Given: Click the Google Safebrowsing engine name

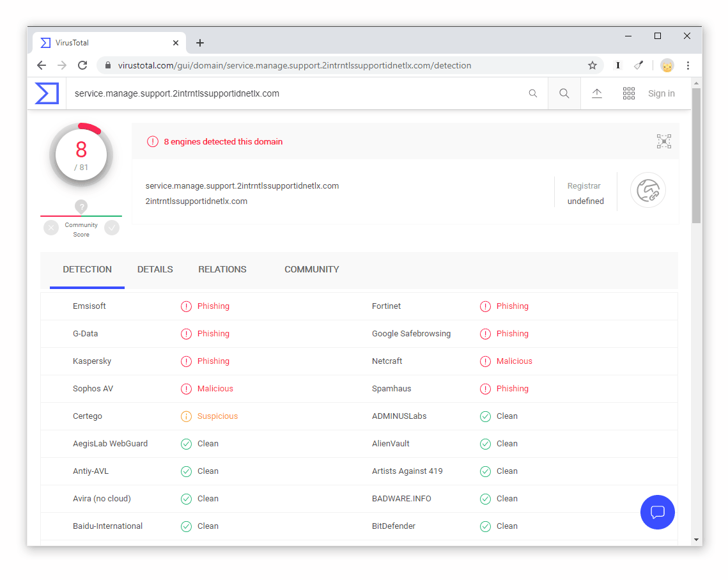Looking at the screenshot, I should pyautogui.click(x=412, y=333).
